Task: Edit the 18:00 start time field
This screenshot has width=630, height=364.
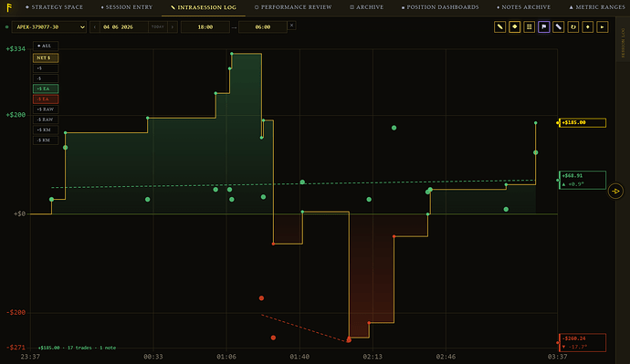Action: [x=205, y=26]
